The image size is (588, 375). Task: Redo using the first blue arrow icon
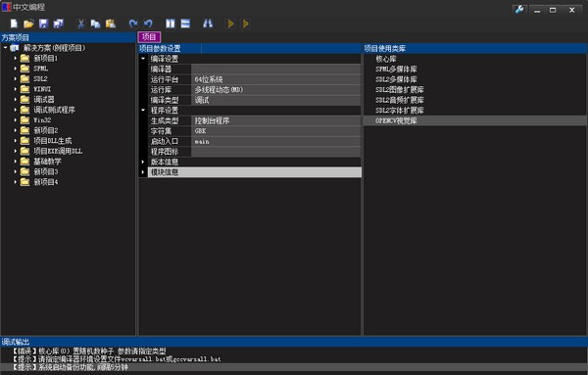click(133, 23)
